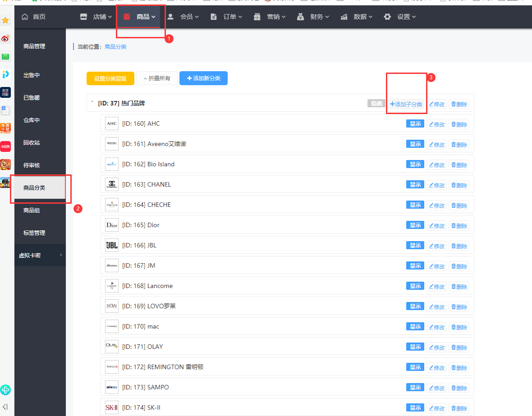Expand the 商品 dropdown menu
532x416 pixels.
click(x=153, y=17)
